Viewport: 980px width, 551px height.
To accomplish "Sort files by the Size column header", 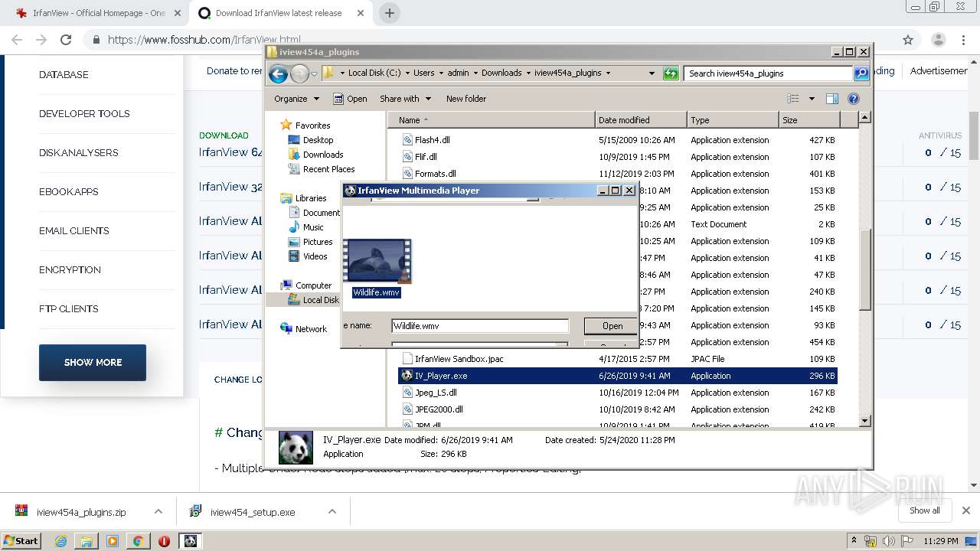I will pos(809,120).
